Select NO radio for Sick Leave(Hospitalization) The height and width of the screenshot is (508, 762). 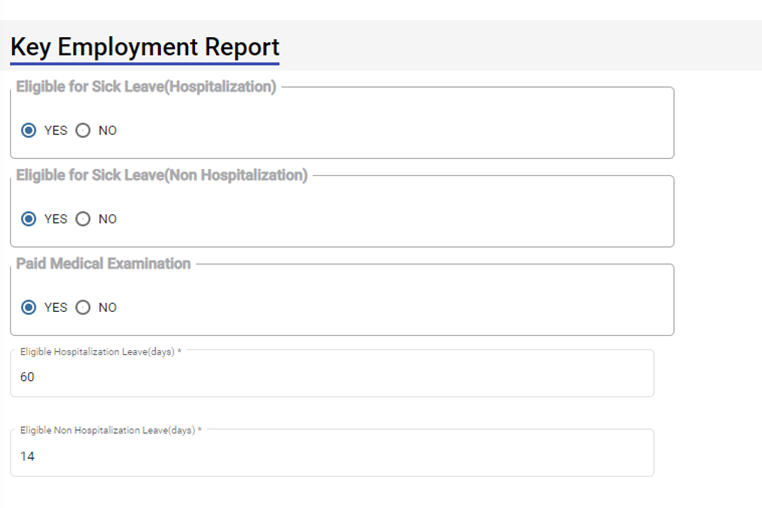coord(83,130)
